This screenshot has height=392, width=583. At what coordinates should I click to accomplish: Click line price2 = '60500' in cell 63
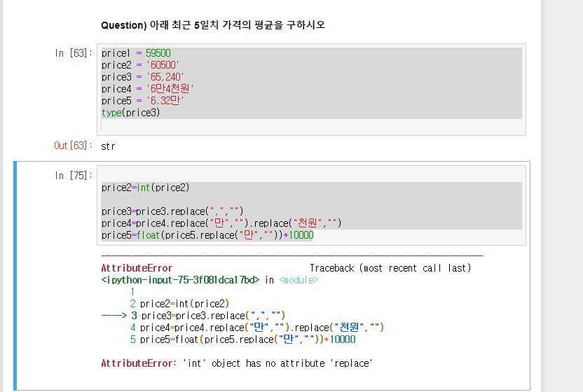(140, 65)
